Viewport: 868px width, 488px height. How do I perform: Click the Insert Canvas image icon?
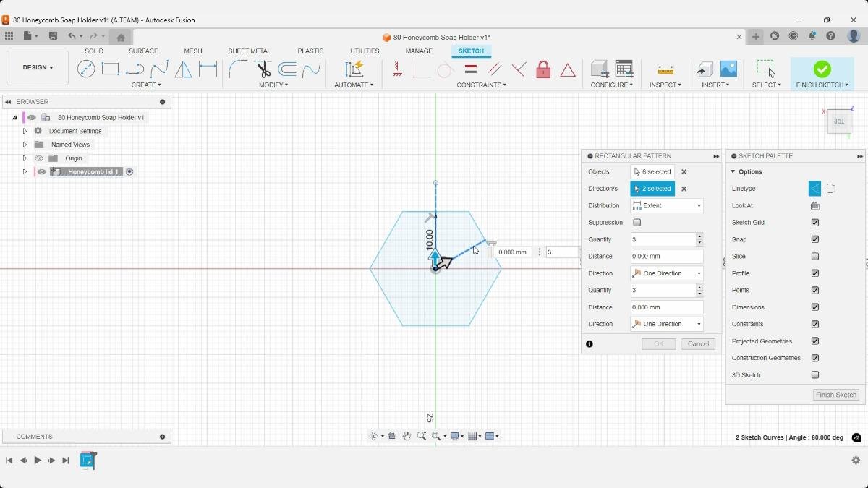click(x=728, y=69)
